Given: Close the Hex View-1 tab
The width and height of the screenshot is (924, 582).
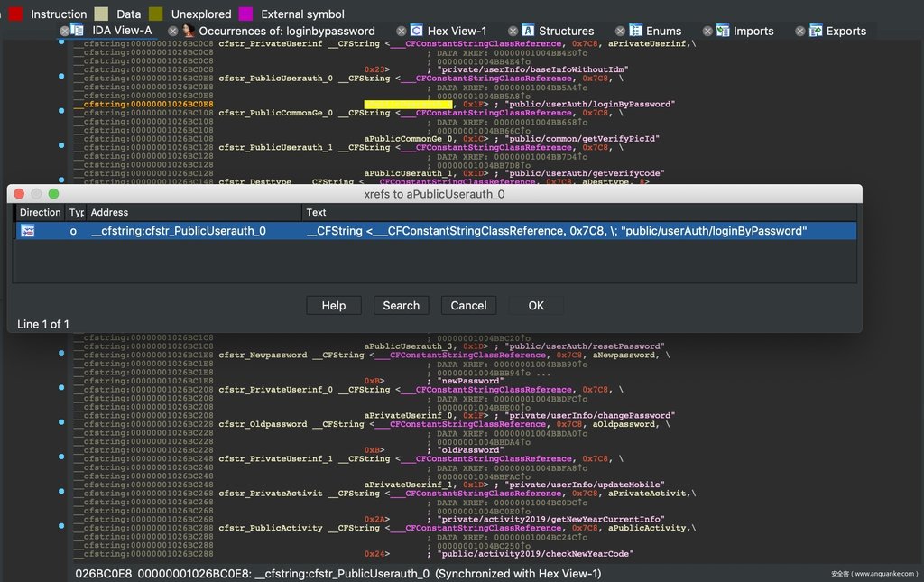Looking at the screenshot, I should 402,32.
